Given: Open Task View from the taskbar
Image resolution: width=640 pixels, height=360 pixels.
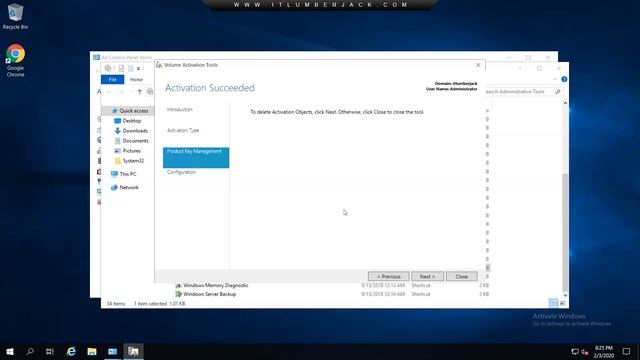Looking at the screenshot, I should pyautogui.click(x=50, y=351).
